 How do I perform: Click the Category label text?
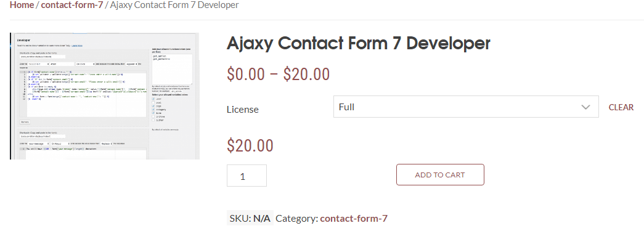pos(296,218)
